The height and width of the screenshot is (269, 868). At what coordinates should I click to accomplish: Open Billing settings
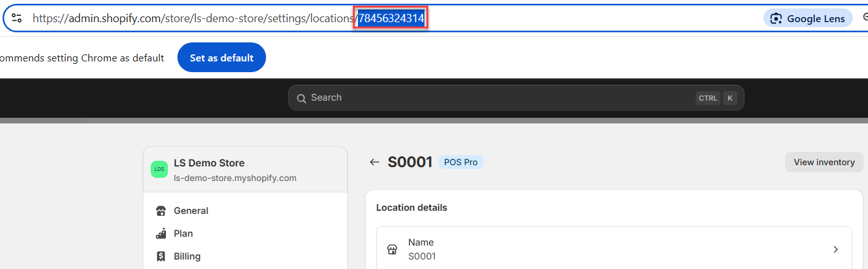(245, 256)
